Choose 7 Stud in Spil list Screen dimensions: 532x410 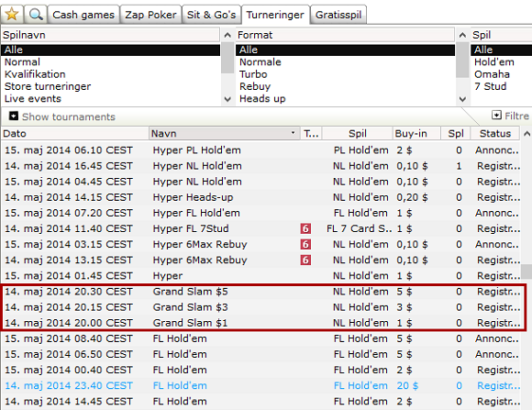point(501,86)
